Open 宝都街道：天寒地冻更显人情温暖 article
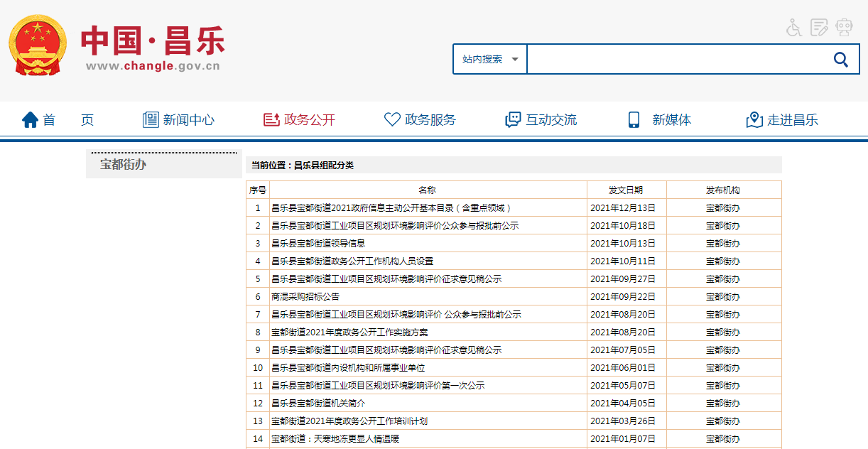The image size is (868, 449). pos(335,438)
